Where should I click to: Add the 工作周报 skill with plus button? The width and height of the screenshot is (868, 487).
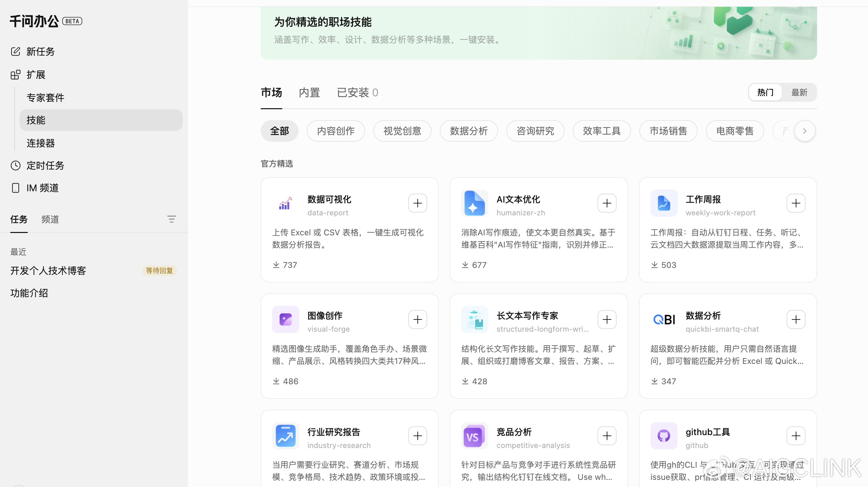pos(796,203)
